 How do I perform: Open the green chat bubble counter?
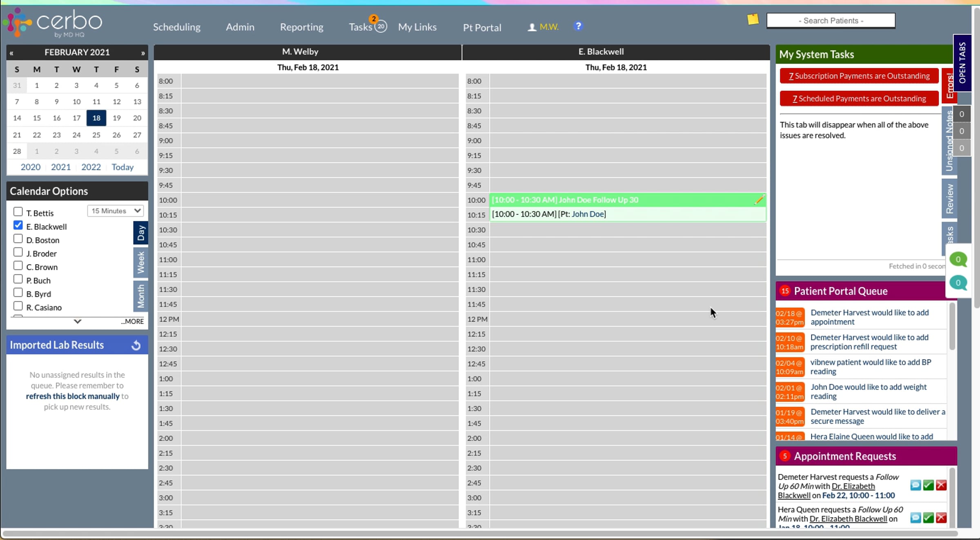click(958, 259)
